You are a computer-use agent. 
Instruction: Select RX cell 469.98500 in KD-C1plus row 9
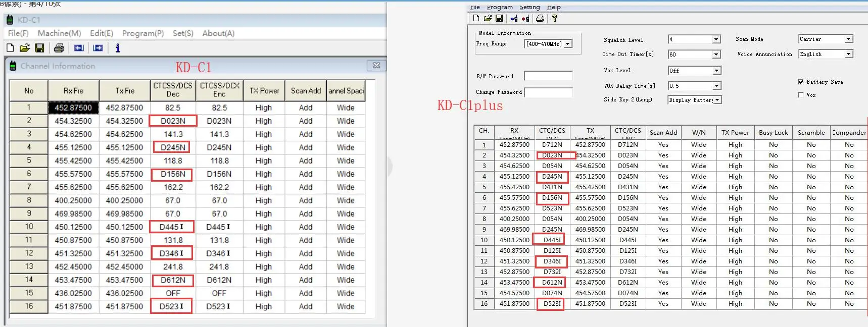[x=514, y=230]
